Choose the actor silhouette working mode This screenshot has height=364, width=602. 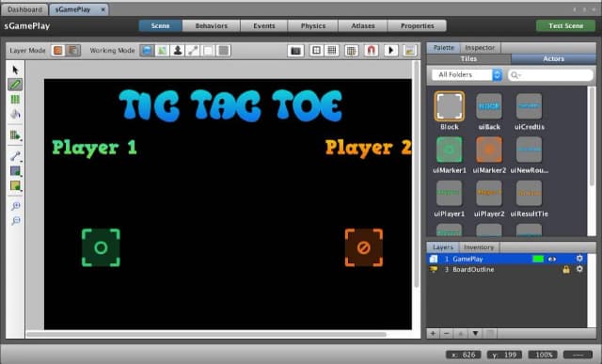click(x=178, y=50)
